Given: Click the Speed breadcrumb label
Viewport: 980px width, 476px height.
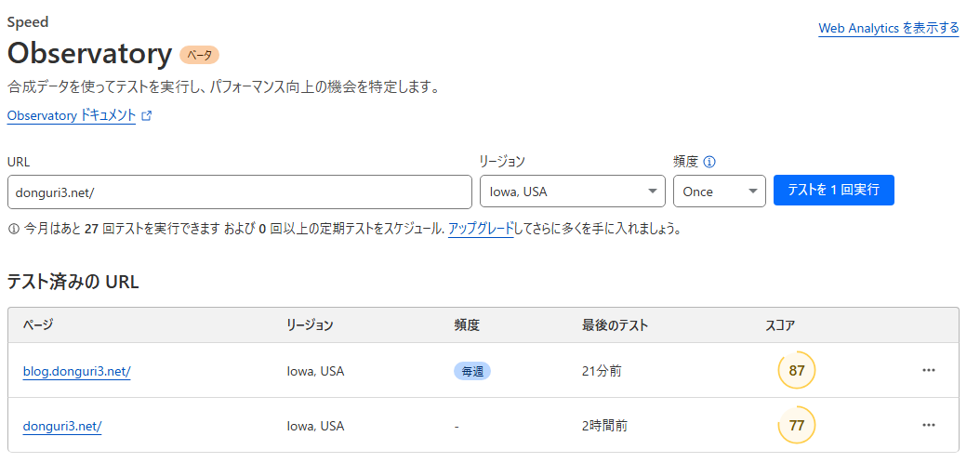Looking at the screenshot, I should click(28, 22).
